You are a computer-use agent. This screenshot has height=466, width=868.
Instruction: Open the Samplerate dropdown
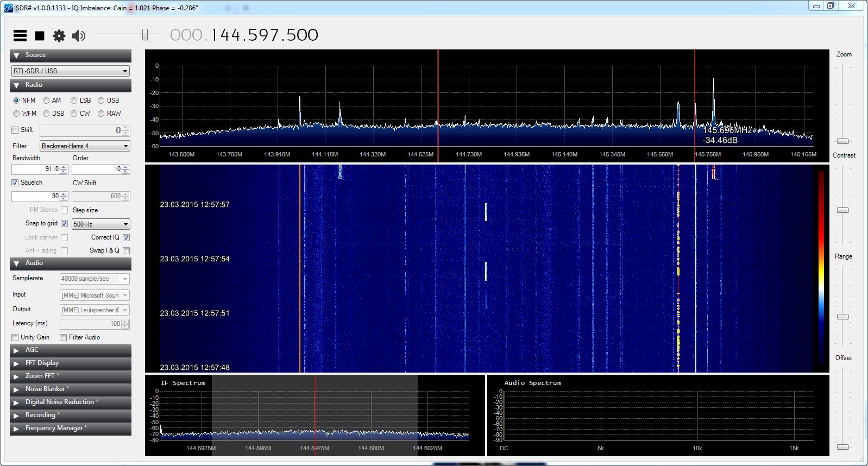click(x=95, y=279)
